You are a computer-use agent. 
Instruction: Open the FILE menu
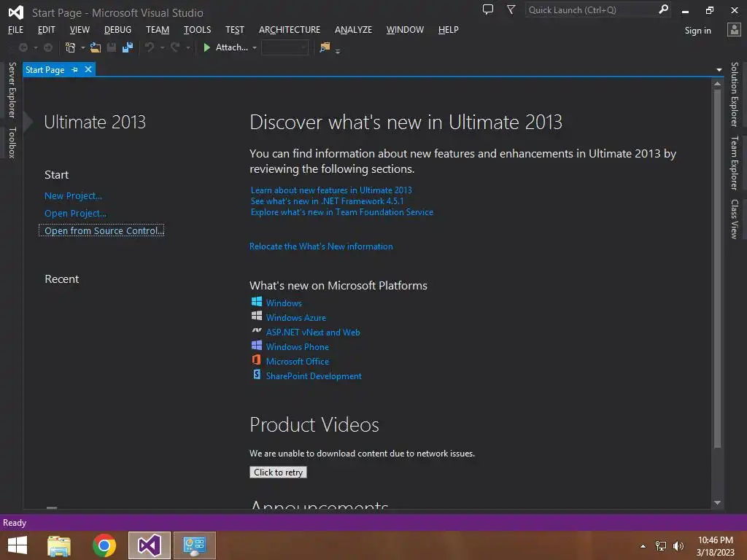click(16, 29)
